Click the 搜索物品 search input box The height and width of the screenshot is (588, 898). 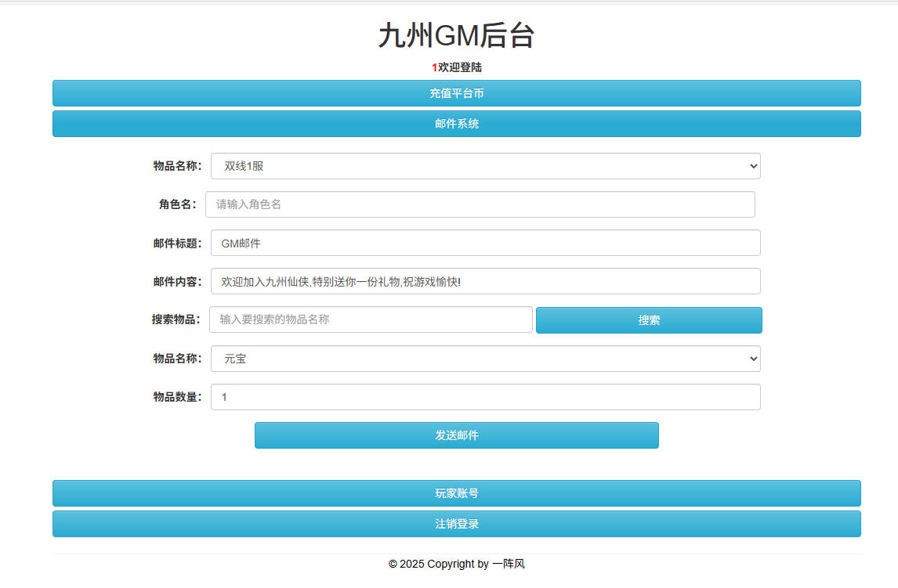point(371,319)
